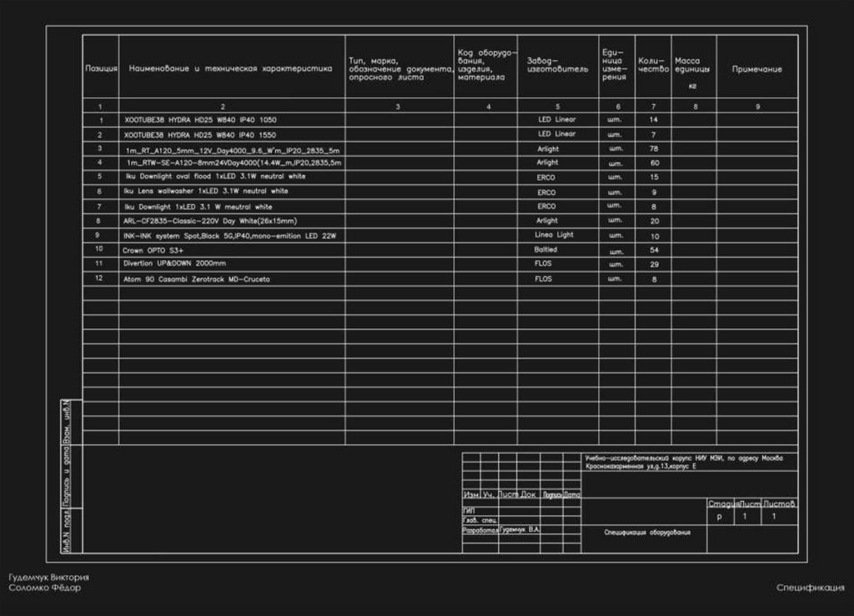
Task: Click 'Atom 90 Casambi Zerotrack' row
Action: (x=196, y=279)
